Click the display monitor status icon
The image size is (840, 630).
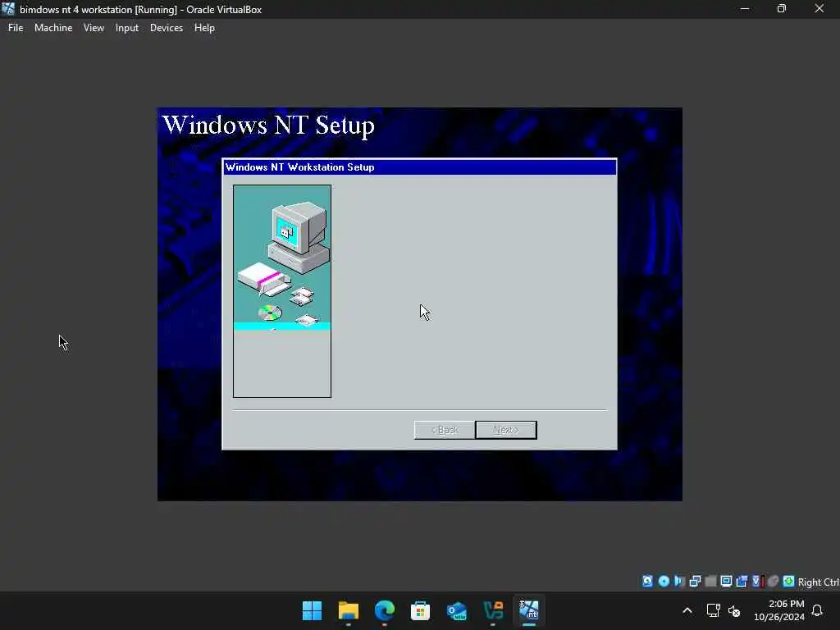pos(726,582)
